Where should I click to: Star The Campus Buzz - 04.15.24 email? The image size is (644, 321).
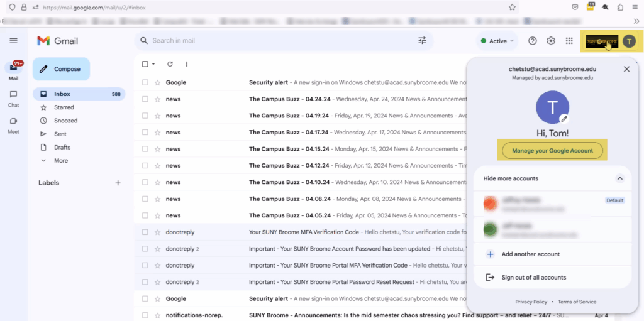tap(157, 149)
